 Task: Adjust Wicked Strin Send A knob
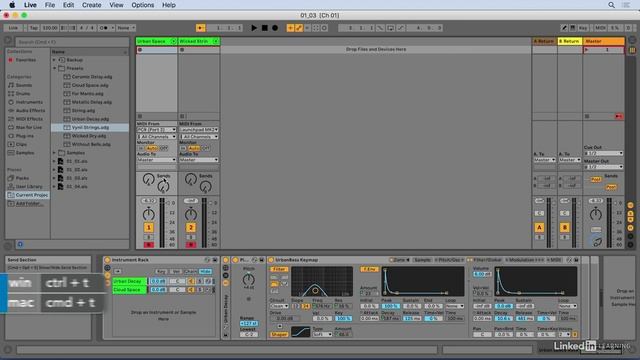[191, 179]
